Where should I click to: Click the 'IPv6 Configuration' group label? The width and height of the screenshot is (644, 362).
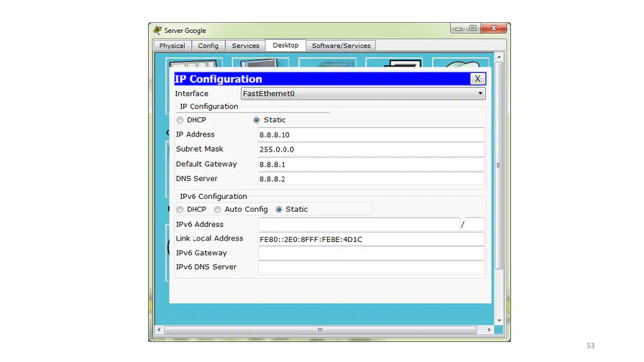213,197
